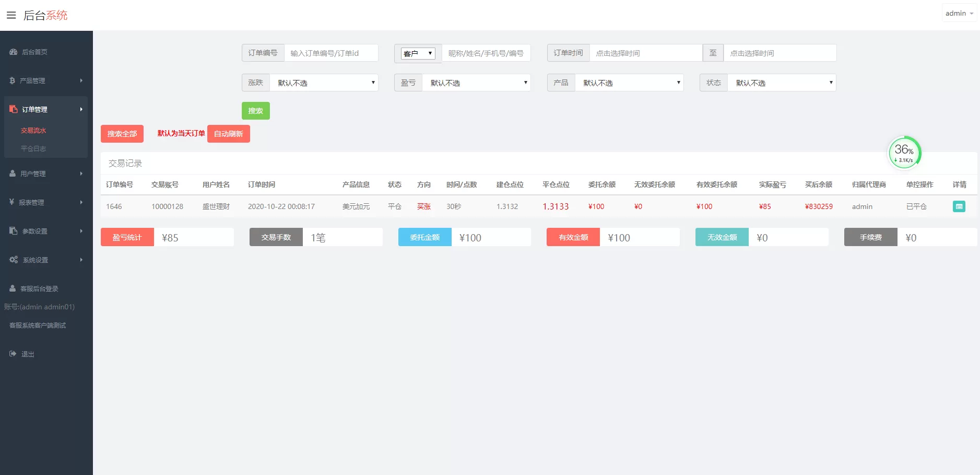Viewport: 980px width, 475px height.
Task: Open the 交易流水 submenu item
Action: (33, 131)
